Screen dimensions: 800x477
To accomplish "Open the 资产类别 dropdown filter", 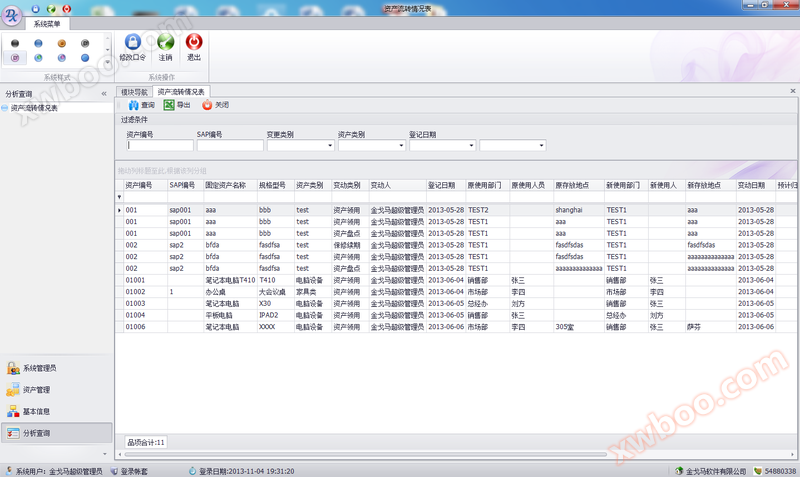I will click(x=400, y=145).
